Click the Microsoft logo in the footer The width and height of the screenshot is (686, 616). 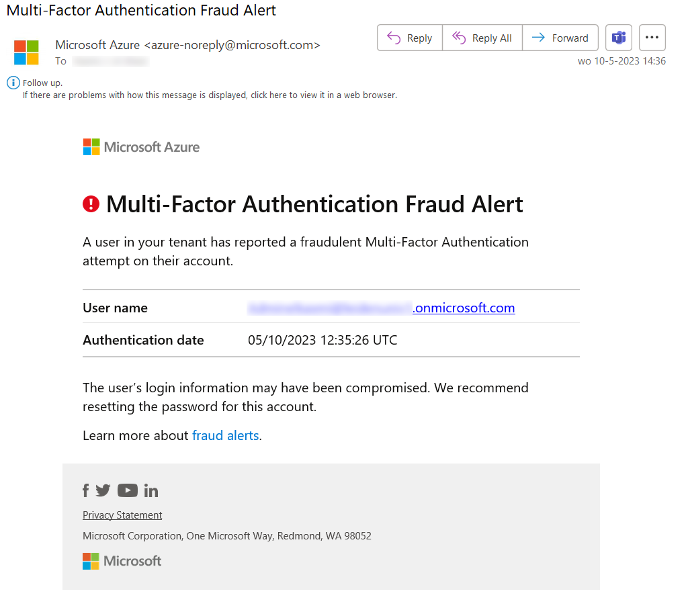(122, 561)
